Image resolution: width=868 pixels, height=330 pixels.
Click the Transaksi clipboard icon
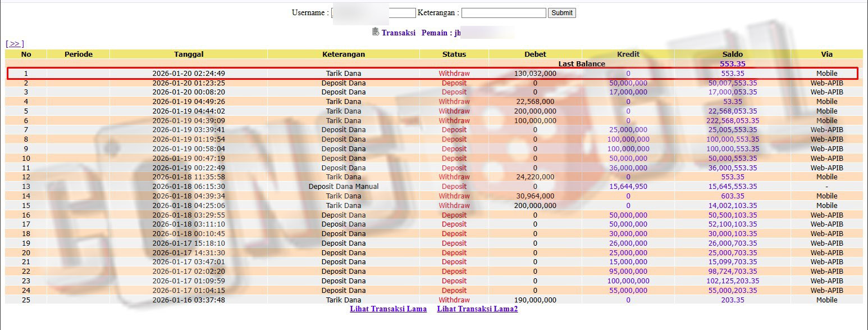point(376,32)
